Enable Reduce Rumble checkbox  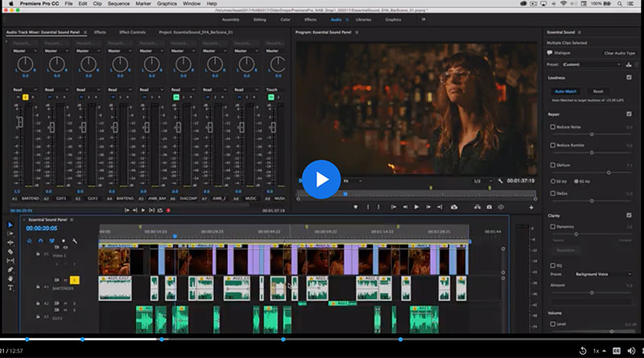553,145
